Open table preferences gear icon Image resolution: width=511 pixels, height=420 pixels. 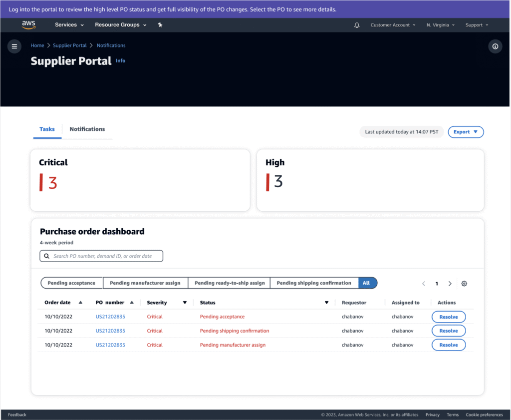464,284
